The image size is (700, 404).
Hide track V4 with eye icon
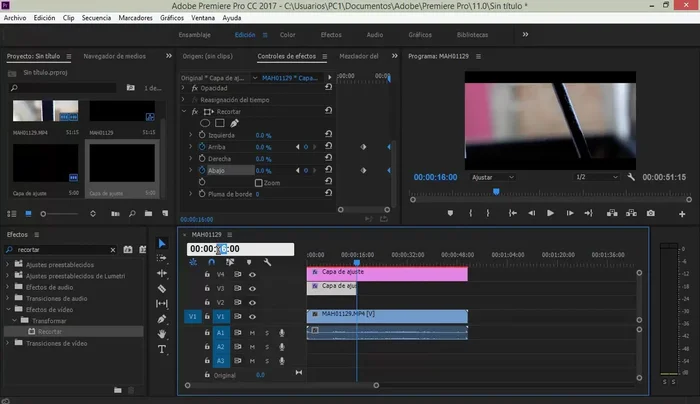[x=252, y=273]
